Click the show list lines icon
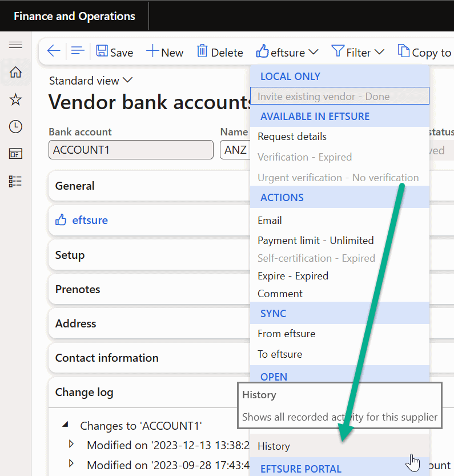This screenshot has width=454, height=476. (x=78, y=51)
